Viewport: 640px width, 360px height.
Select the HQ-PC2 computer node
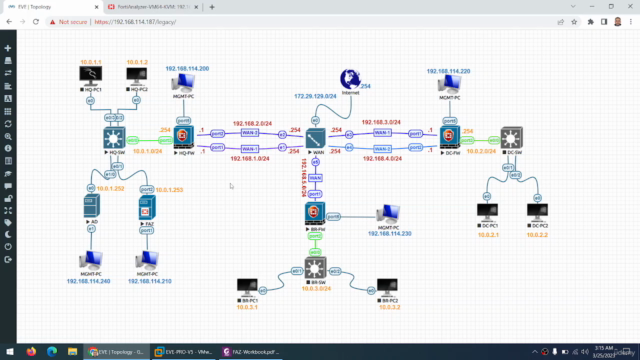coord(137,76)
